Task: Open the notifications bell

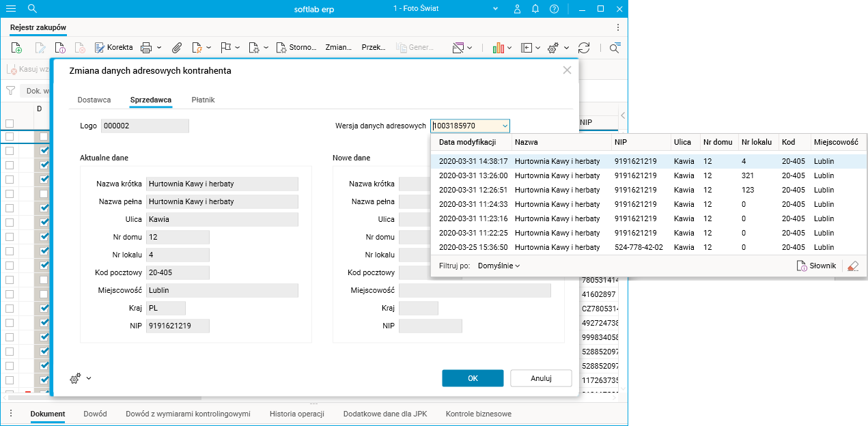Action: pos(535,9)
